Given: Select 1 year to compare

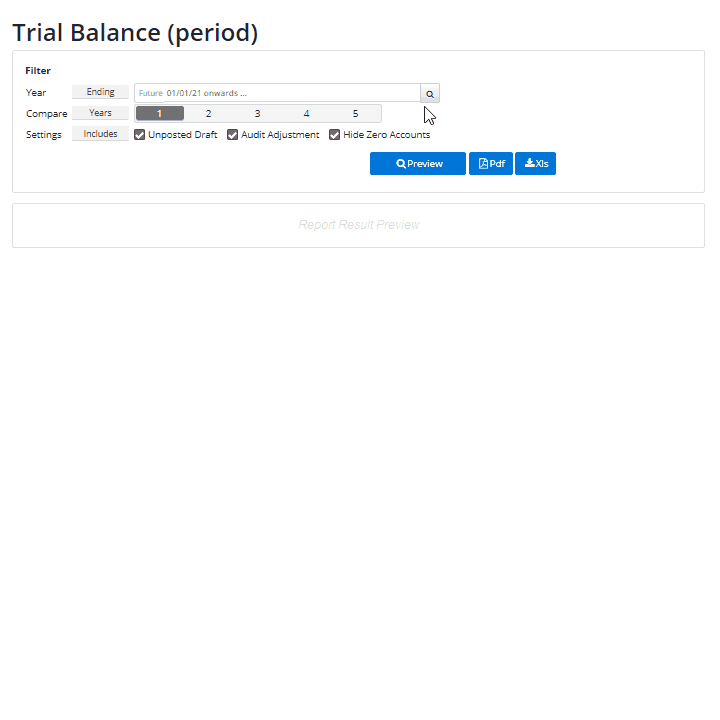Looking at the screenshot, I should coord(160,113).
